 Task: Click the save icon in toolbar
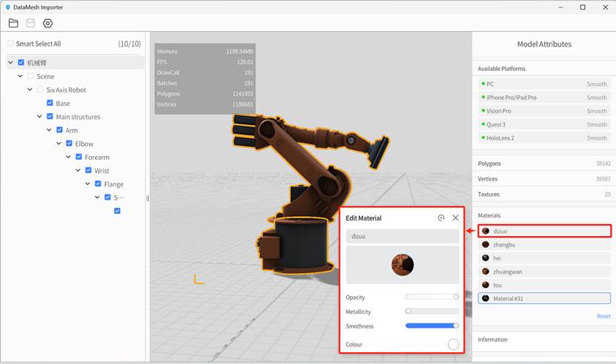[x=30, y=23]
